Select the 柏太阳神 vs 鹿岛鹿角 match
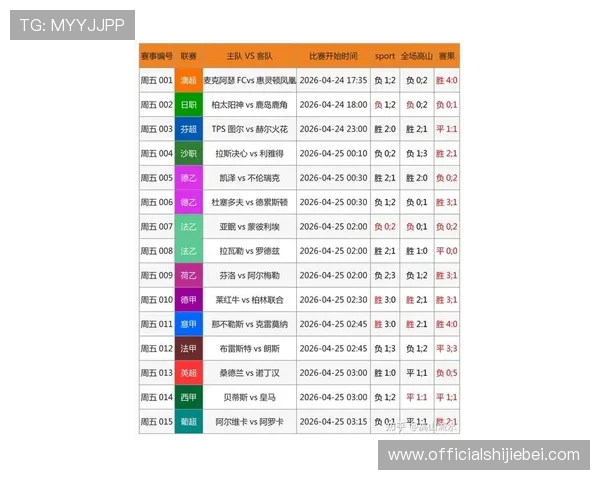600x480 pixels. click(249, 104)
